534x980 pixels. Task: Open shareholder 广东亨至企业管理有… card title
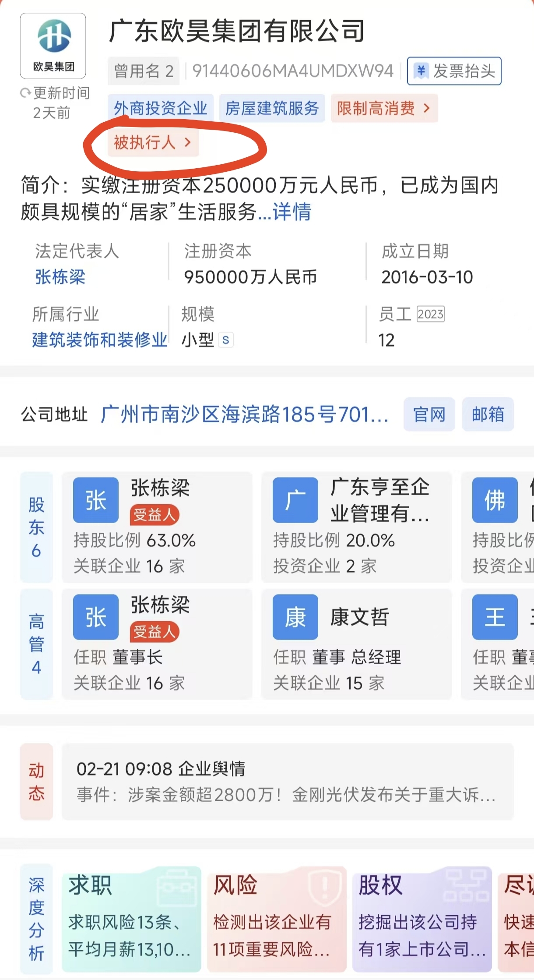[x=380, y=500]
